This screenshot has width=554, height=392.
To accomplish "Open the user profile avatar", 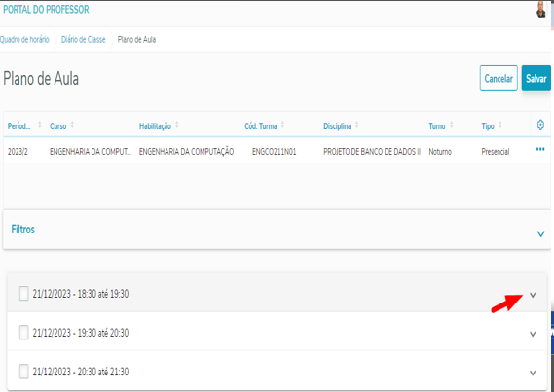I will tap(541, 10).
